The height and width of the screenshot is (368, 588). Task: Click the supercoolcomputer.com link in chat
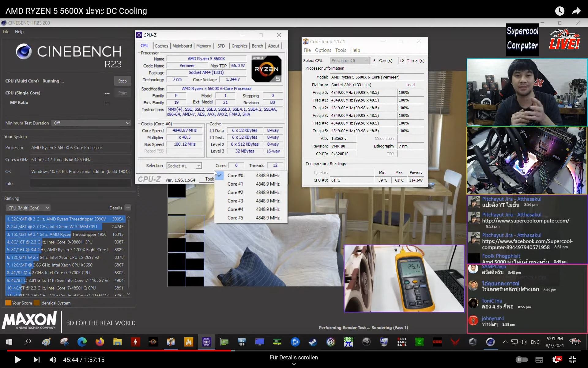(525, 221)
